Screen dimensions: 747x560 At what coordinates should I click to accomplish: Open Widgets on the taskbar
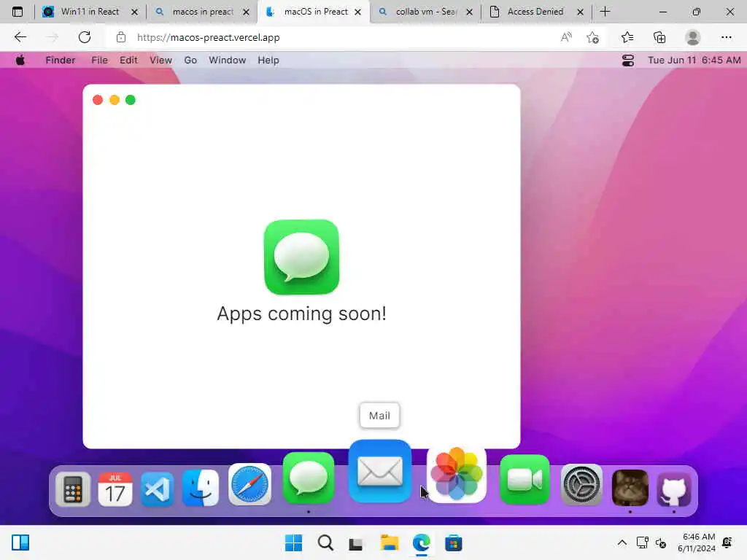coord(20,542)
